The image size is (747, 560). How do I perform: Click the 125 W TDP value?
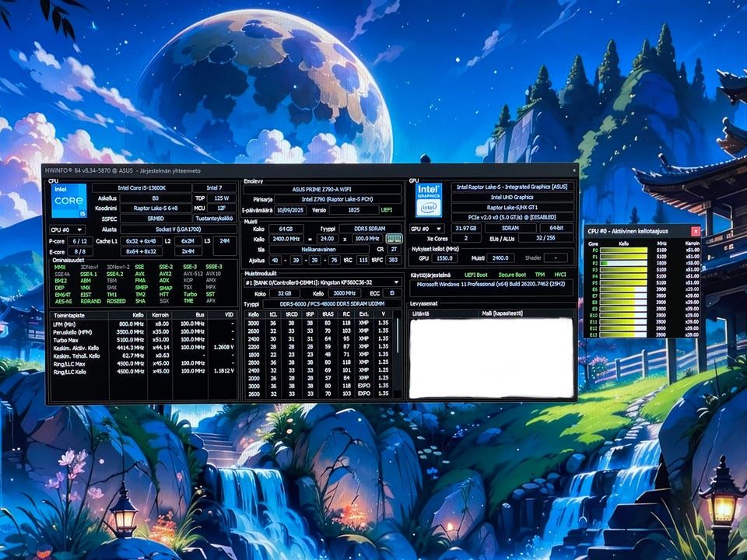pos(222,198)
